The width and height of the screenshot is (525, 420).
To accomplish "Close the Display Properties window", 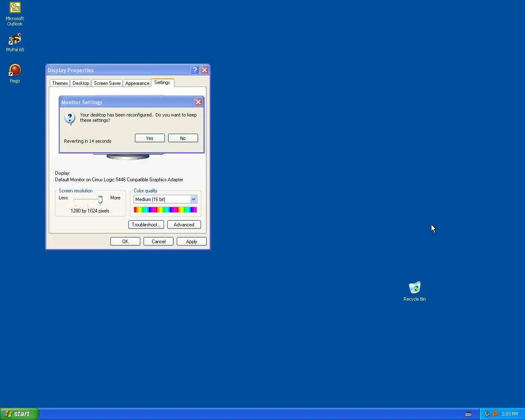I will point(204,70).
